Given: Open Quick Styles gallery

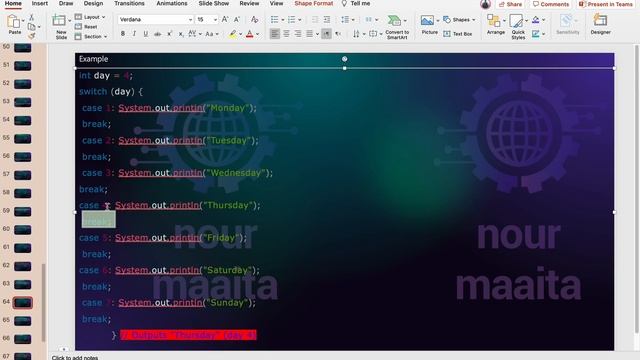Looking at the screenshot, I should pos(518,27).
